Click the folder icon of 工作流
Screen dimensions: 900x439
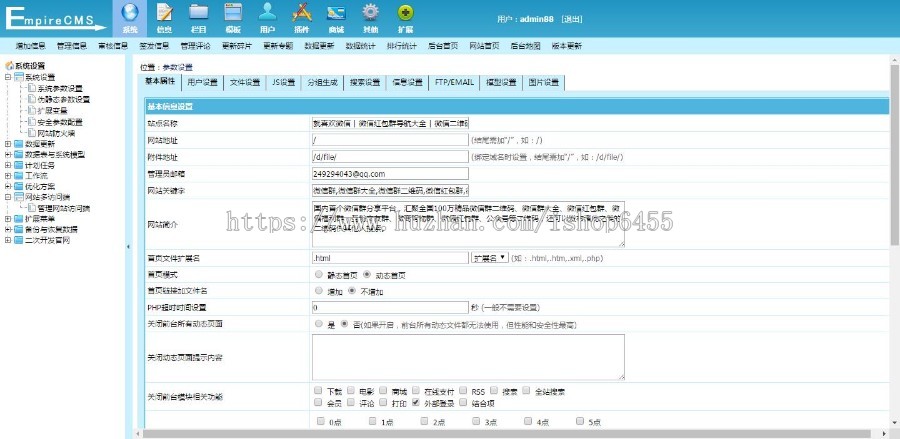(19, 176)
